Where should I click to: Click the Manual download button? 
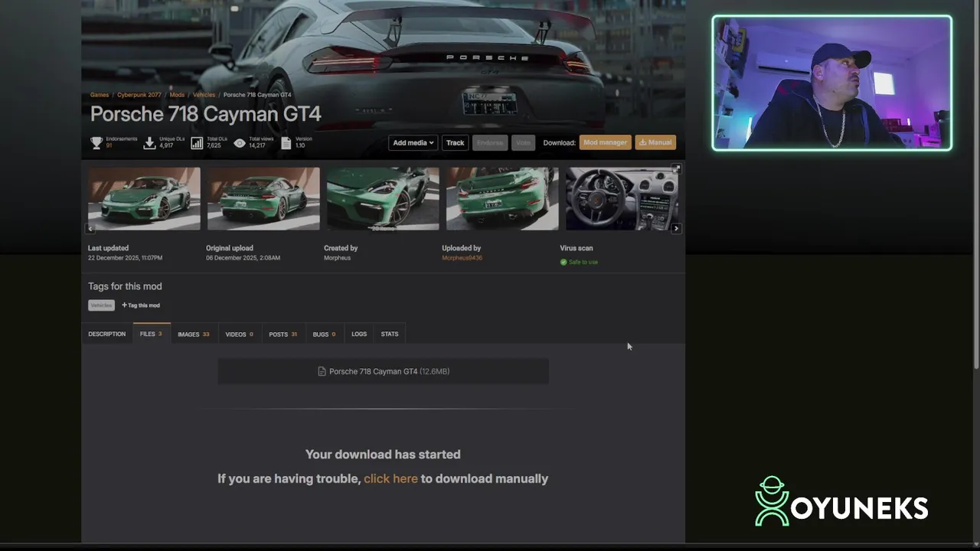[x=655, y=142]
